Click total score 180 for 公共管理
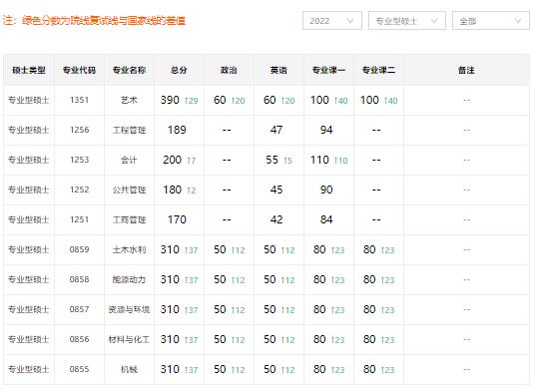This screenshot has height=392, width=536. coord(172,190)
